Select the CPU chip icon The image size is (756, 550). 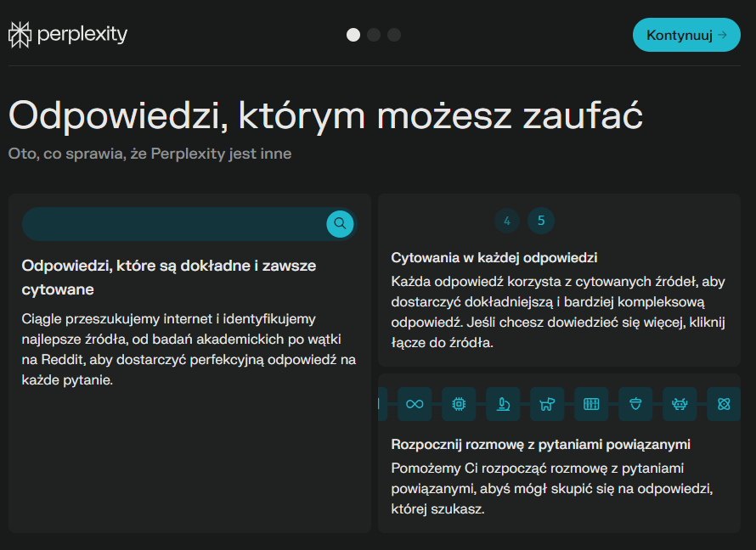point(459,404)
